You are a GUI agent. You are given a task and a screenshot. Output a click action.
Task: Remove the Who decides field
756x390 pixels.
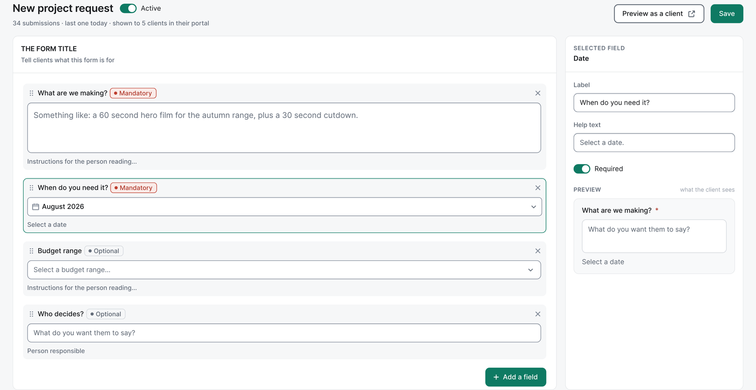[538, 314]
